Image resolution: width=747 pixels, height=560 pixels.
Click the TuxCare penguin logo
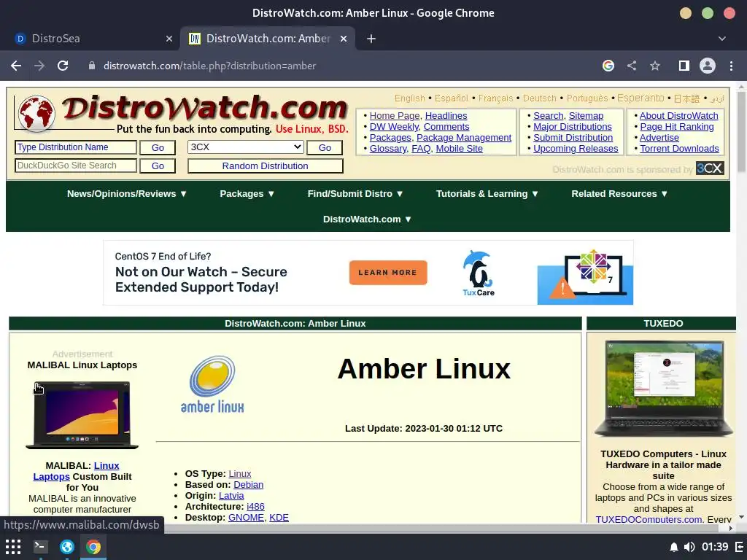point(479,273)
